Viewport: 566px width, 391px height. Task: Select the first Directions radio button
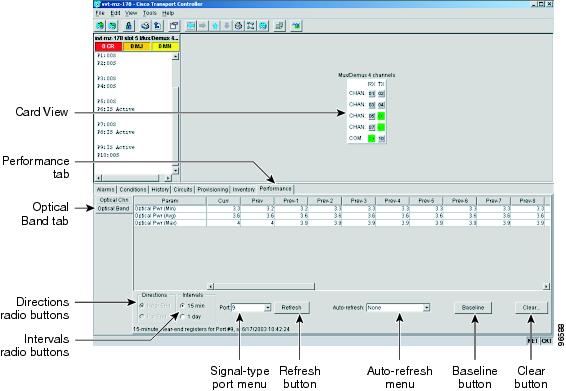(x=142, y=305)
